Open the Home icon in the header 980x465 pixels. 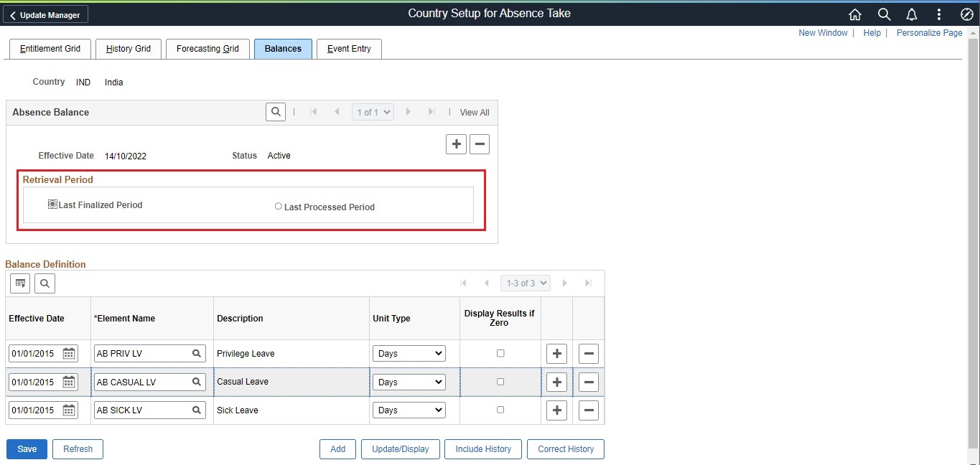[x=854, y=14]
